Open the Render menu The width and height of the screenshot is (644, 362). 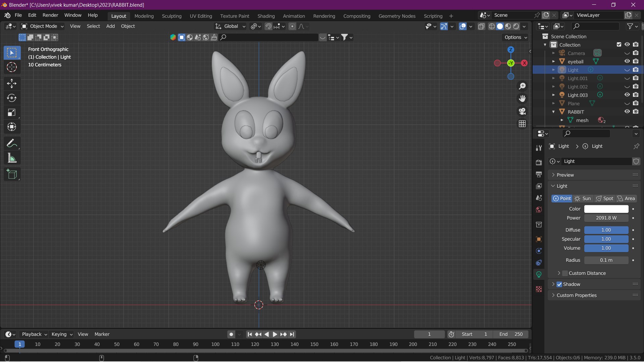[x=50, y=15]
